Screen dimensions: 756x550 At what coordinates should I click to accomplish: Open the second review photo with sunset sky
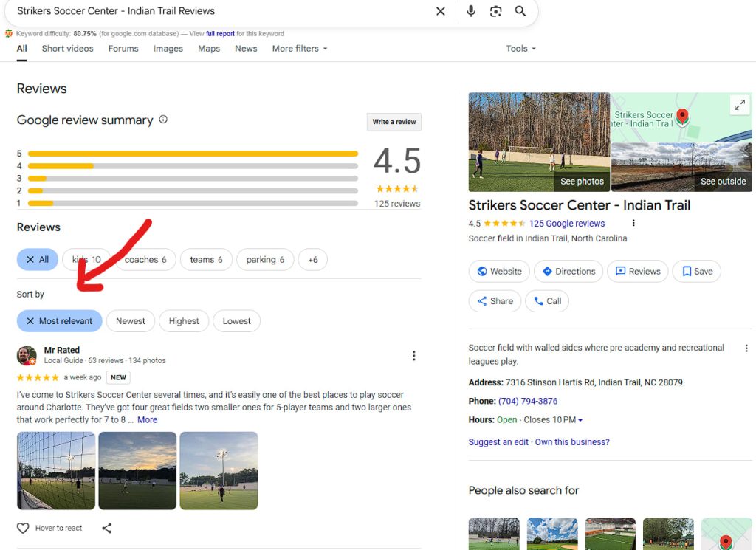pos(137,470)
